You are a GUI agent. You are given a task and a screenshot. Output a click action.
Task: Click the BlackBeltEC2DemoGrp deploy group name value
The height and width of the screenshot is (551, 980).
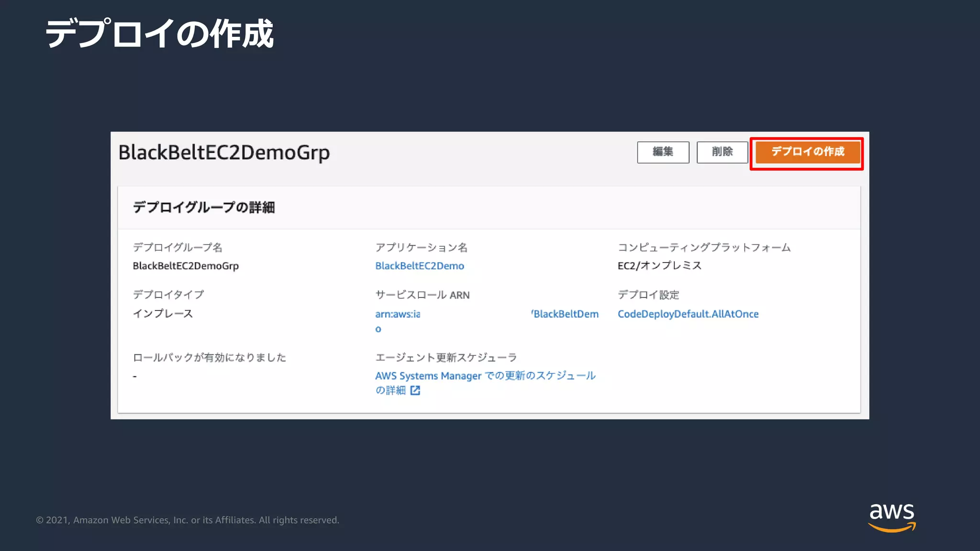186,266
